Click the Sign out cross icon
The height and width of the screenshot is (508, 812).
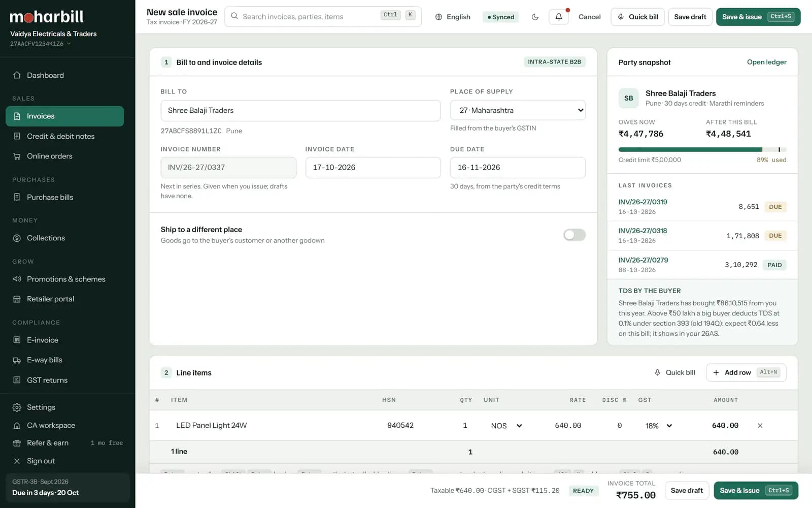(17, 461)
